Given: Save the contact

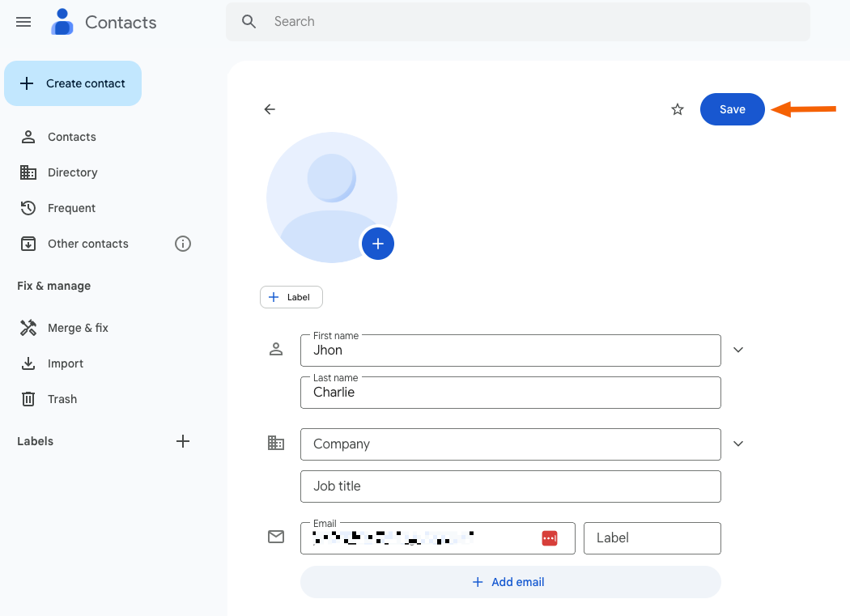Looking at the screenshot, I should pos(733,109).
